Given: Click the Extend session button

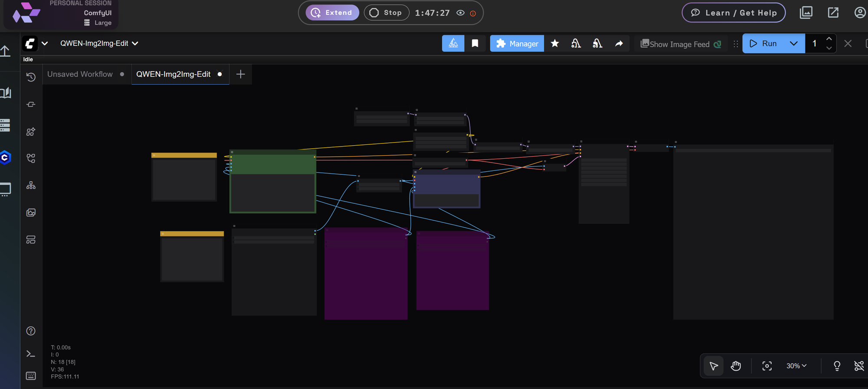Looking at the screenshot, I should pyautogui.click(x=332, y=13).
